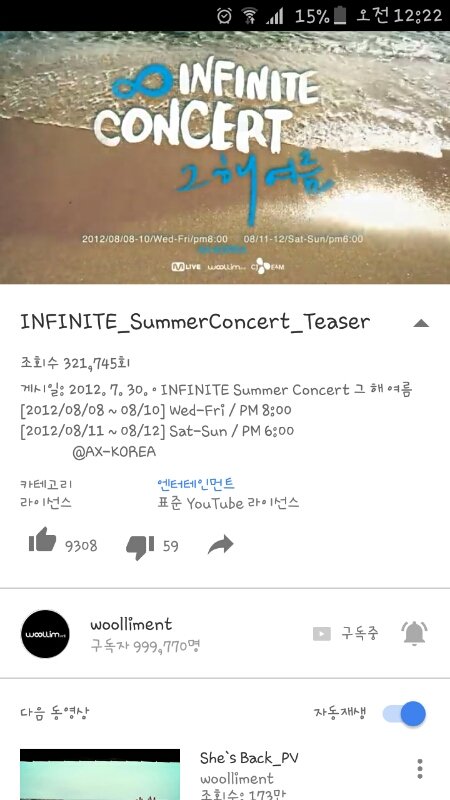The image size is (450, 800).
Task: Tap the She's Back_PV video title
Action: click(249, 758)
